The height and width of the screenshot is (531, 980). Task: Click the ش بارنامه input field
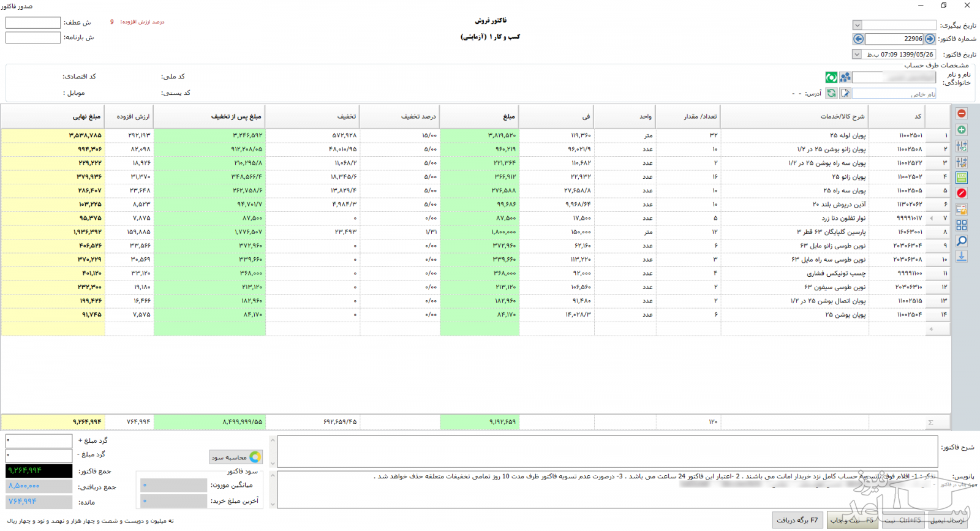click(33, 37)
